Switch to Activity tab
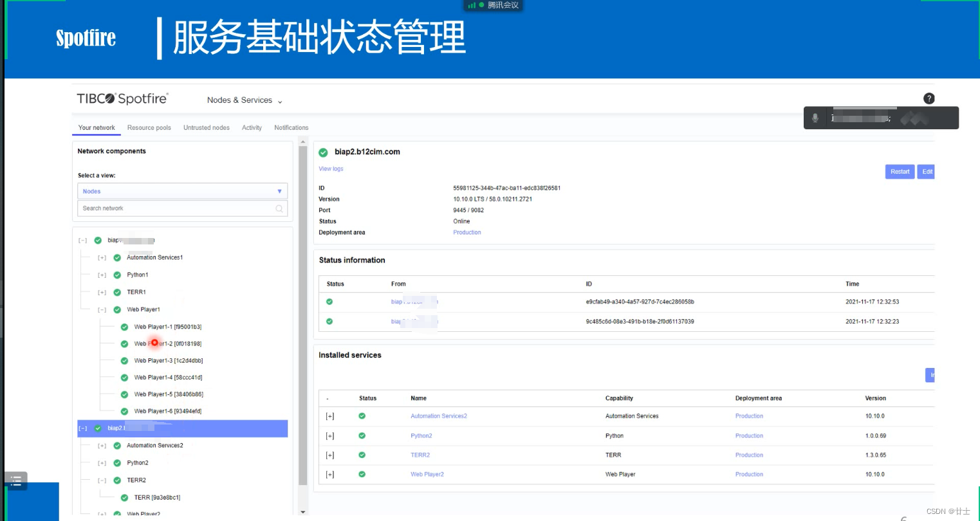The image size is (980, 521). pyautogui.click(x=252, y=128)
